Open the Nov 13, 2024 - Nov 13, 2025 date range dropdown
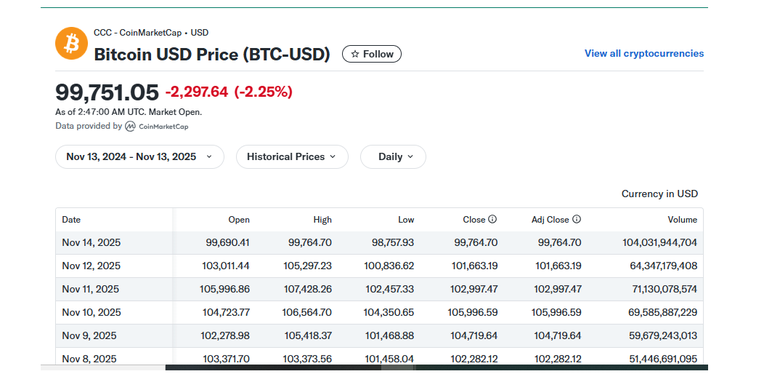The width and height of the screenshot is (780, 390). [140, 157]
